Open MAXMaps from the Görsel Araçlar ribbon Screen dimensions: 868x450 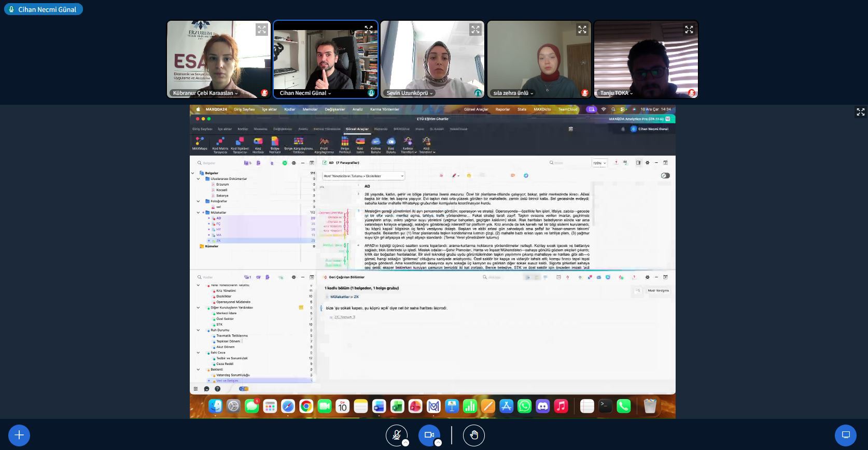coord(200,144)
